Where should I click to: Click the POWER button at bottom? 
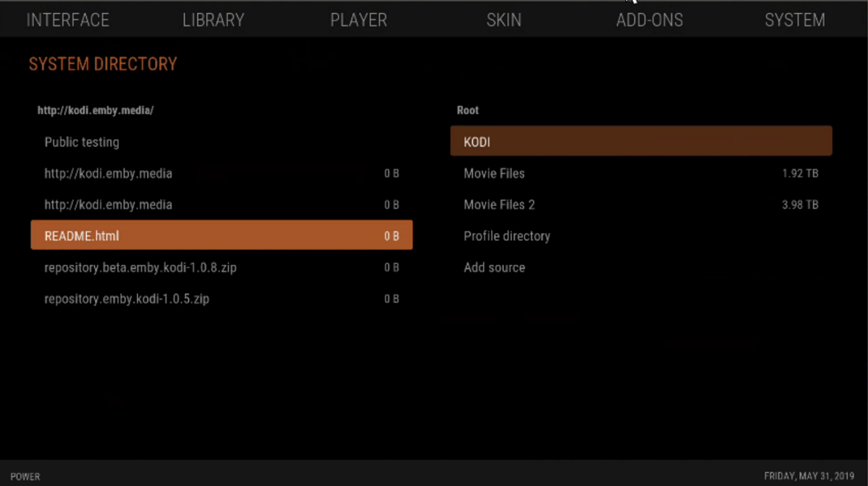tap(25, 477)
